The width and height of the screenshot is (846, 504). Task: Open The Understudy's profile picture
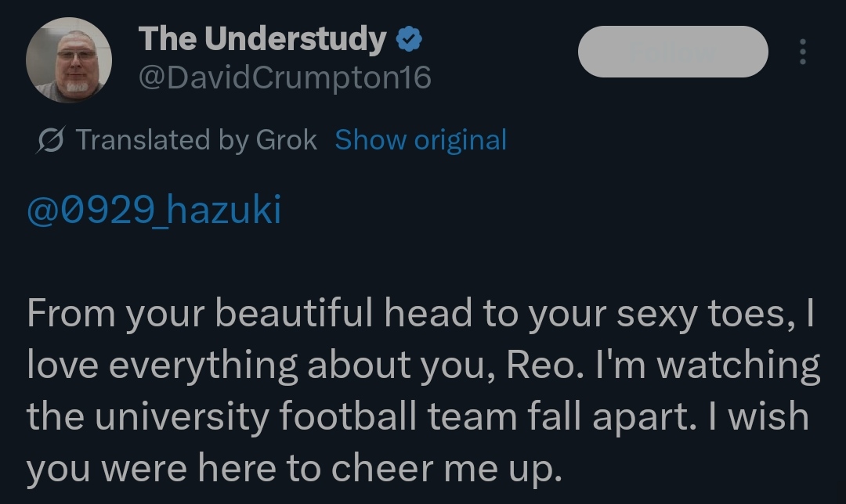pyautogui.click(x=69, y=61)
